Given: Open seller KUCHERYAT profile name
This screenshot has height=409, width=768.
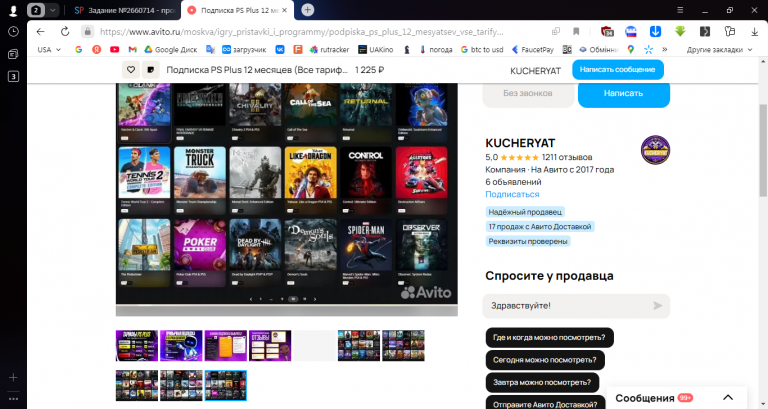Looking at the screenshot, I should pos(520,143).
